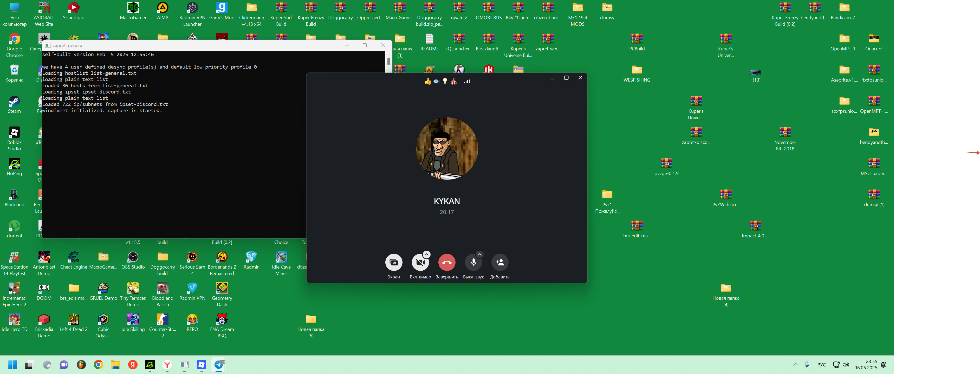Click Добавить to add a participant
980x374 pixels.
pyautogui.click(x=499, y=262)
